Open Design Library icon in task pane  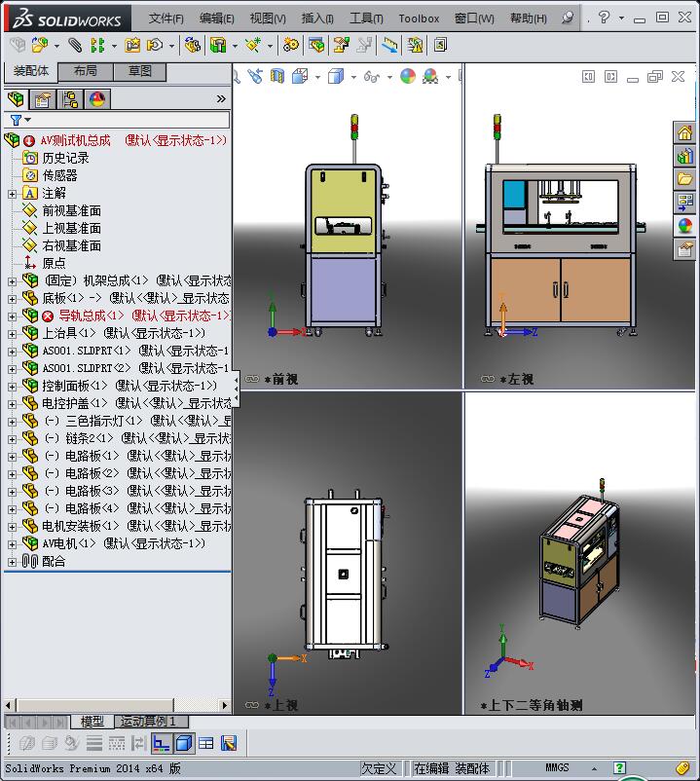[684, 156]
